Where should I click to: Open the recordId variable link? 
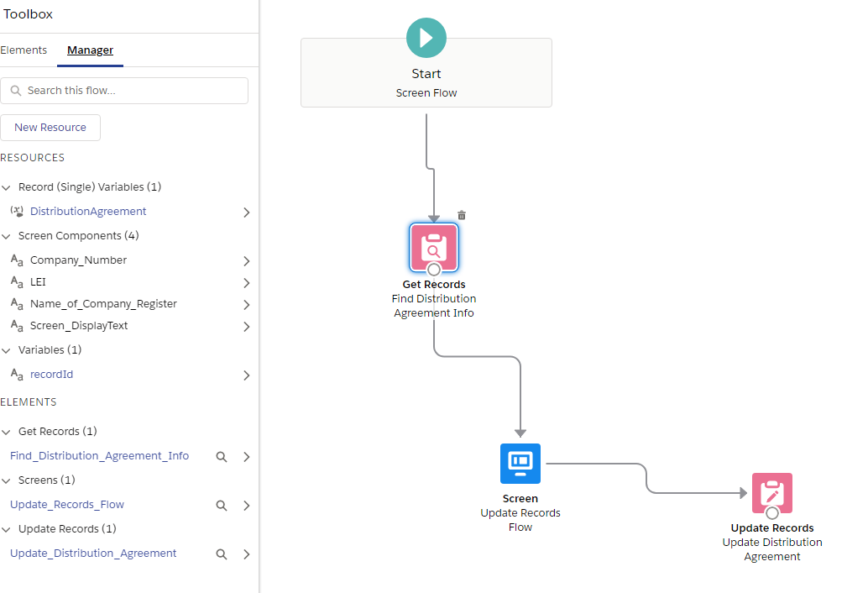[51, 375]
